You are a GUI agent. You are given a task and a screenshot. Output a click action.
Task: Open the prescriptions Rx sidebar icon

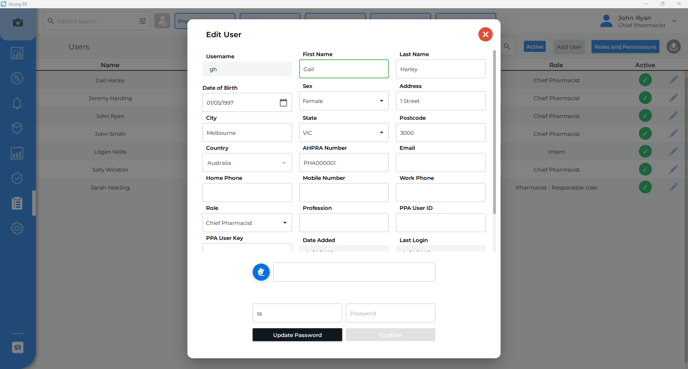point(17,78)
